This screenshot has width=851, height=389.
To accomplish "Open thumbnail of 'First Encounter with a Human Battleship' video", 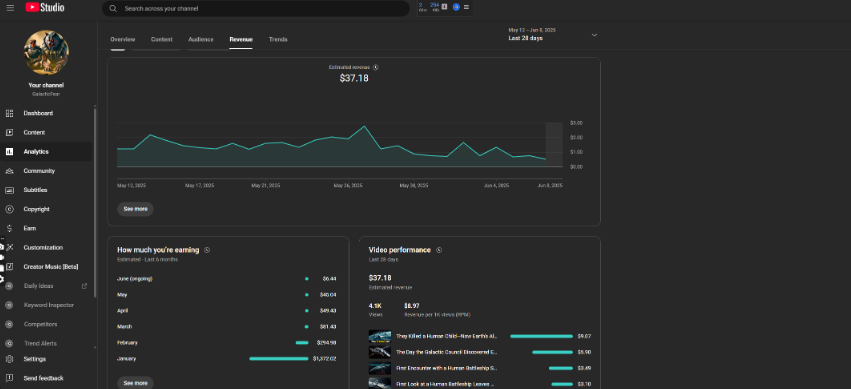I will tap(379, 368).
